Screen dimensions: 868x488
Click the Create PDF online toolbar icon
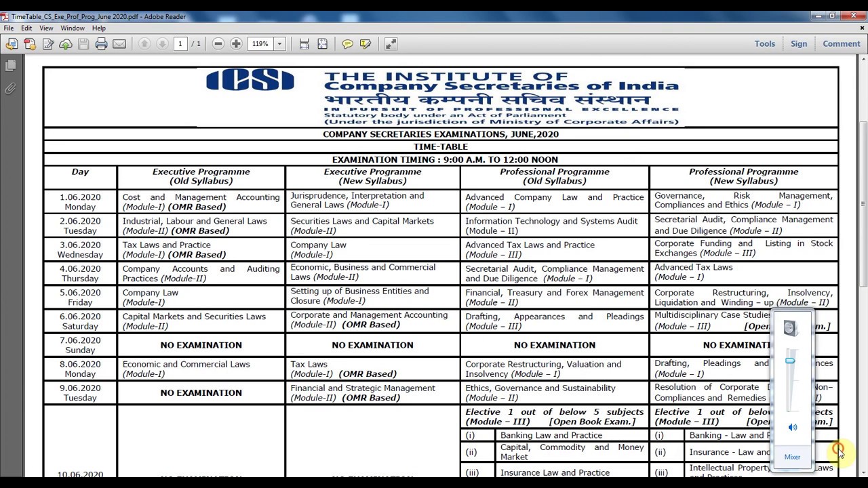tap(12, 44)
